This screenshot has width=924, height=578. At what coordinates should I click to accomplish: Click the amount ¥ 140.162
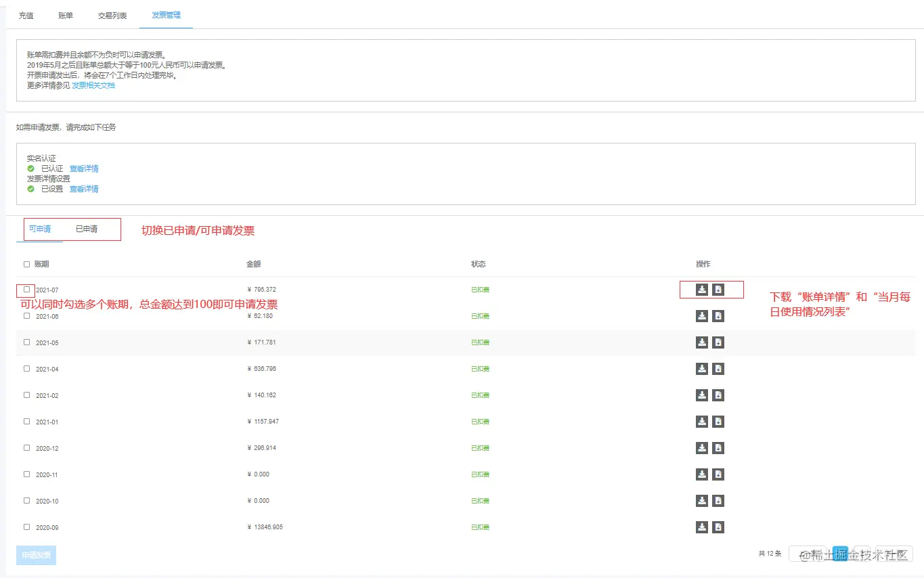point(262,395)
